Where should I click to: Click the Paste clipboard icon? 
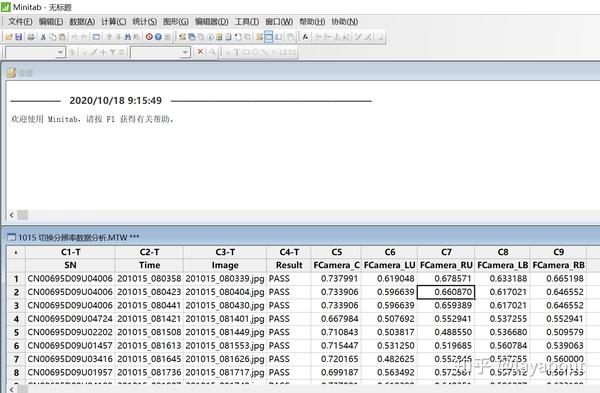coord(62,37)
